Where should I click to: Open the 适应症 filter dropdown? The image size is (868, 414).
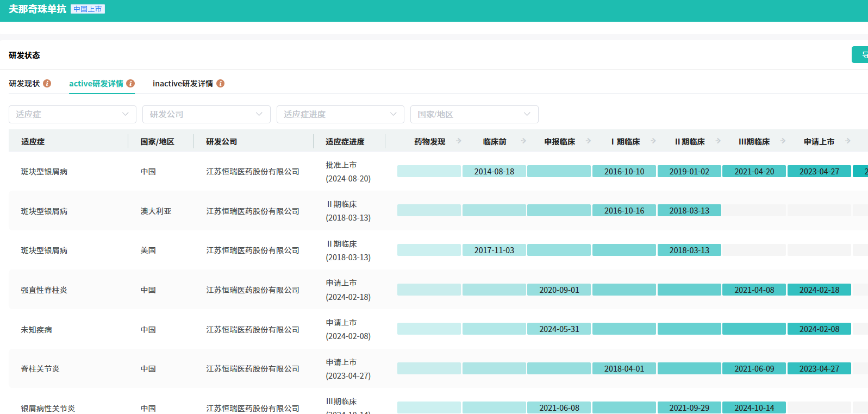tap(72, 114)
